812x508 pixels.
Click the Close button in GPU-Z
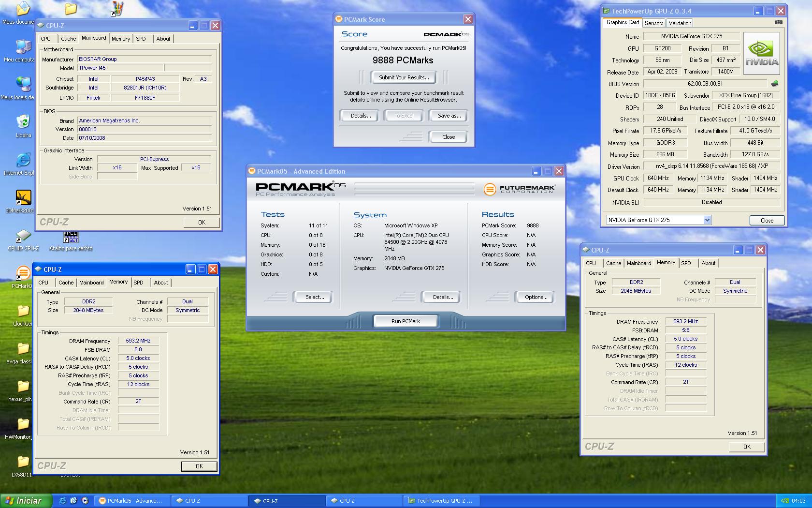767,220
